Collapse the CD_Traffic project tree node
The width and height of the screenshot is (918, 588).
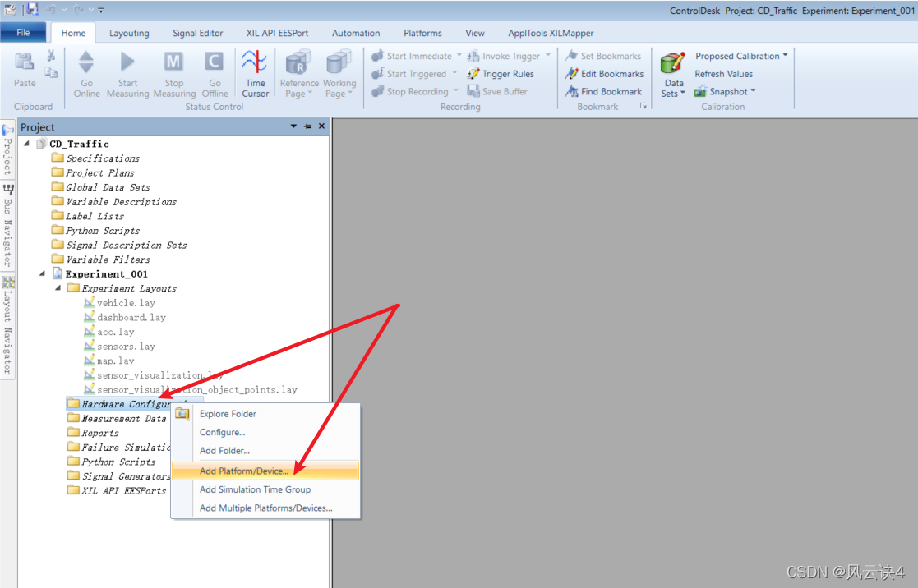pos(27,144)
